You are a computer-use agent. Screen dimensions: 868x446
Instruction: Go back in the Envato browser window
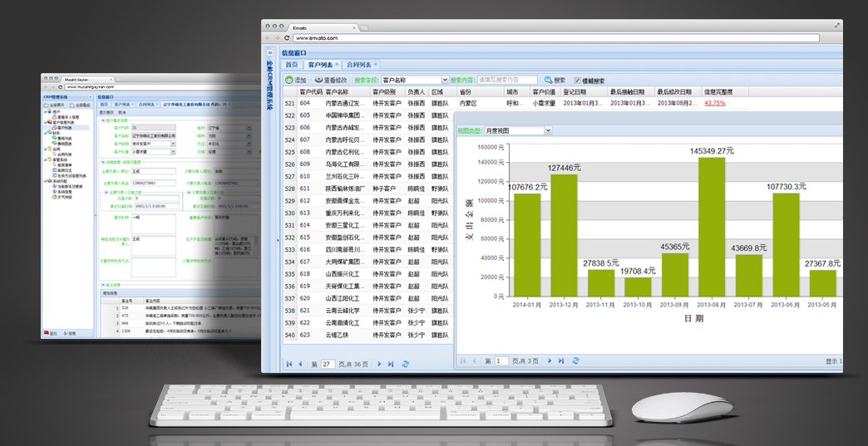[x=268, y=38]
